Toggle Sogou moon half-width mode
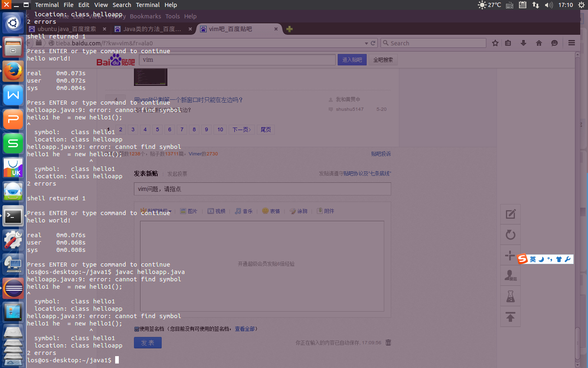This screenshot has height=368, width=588. (541, 259)
